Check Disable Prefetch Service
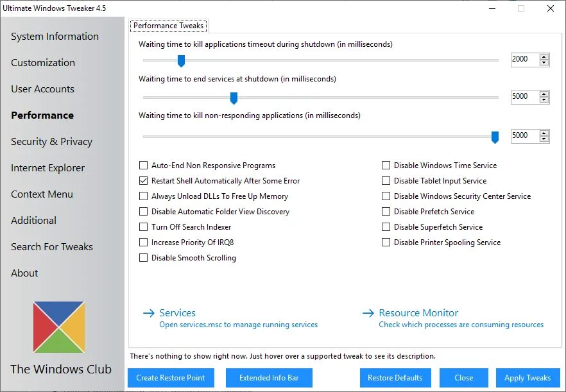This screenshot has height=392, width=566. coord(386,212)
